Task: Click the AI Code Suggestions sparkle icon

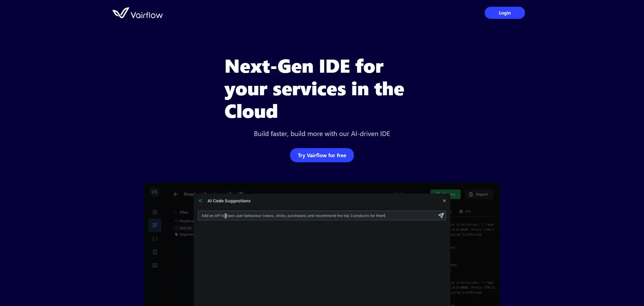Action: [x=201, y=201]
